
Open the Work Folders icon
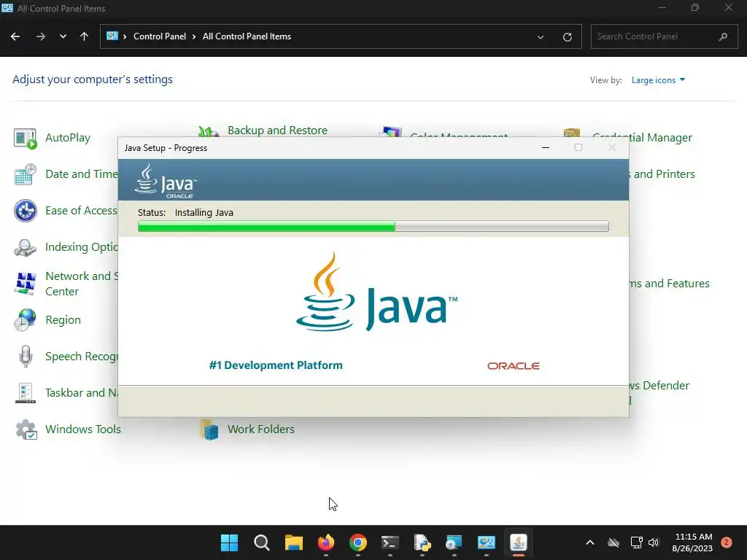point(209,429)
